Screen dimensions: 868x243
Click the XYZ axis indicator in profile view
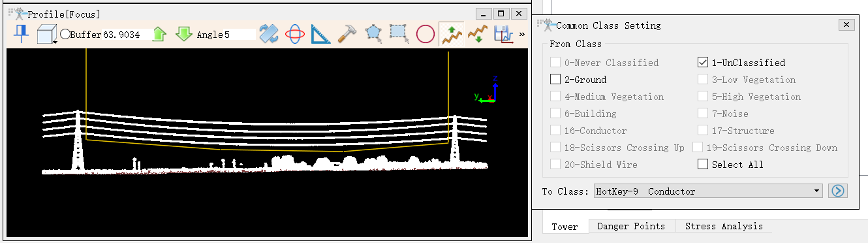pyautogui.click(x=486, y=89)
